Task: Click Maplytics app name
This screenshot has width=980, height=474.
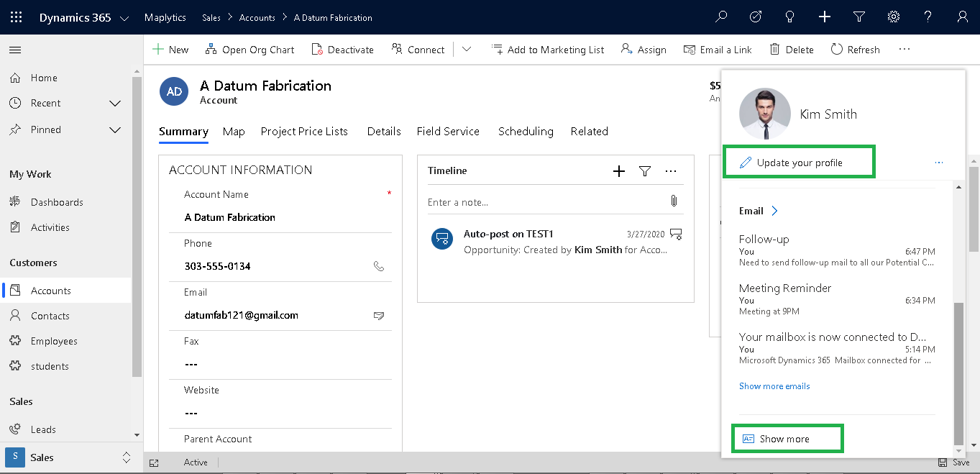Action: 165,17
